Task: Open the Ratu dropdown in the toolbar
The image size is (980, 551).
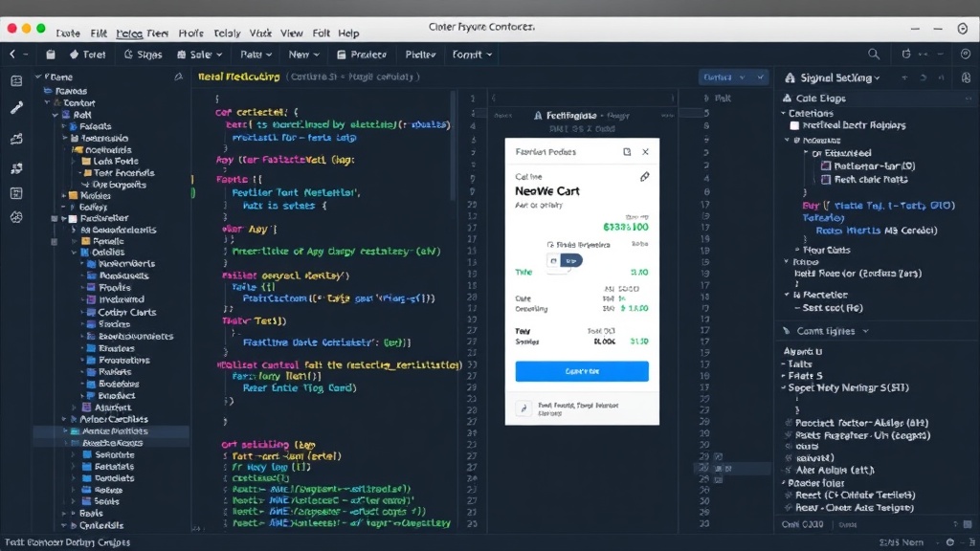Action: coord(256,55)
